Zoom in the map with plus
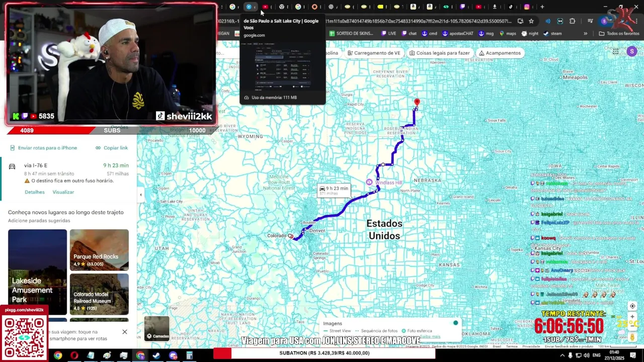This screenshot has height=362, width=644. (x=632, y=317)
